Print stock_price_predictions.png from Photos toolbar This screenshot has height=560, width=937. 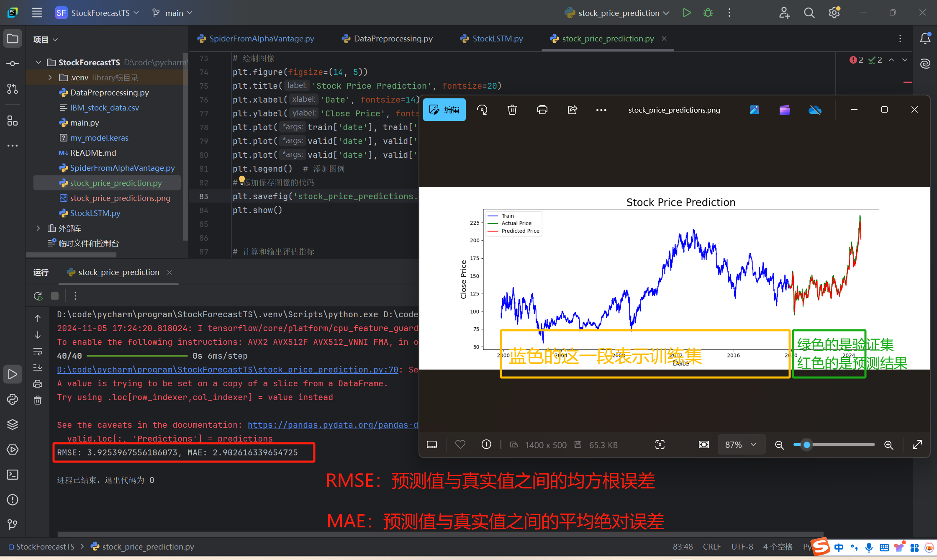[542, 109]
